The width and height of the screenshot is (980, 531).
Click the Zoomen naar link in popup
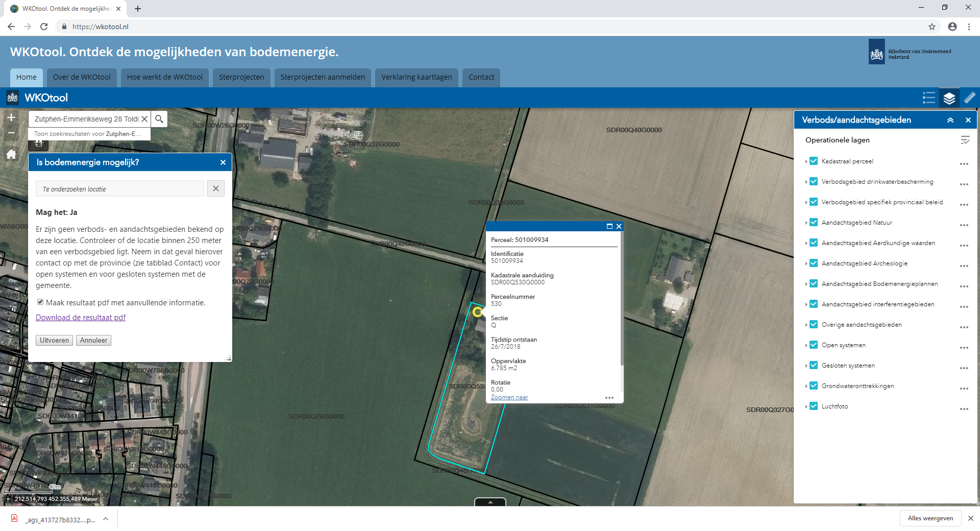[x=509, y=397]
